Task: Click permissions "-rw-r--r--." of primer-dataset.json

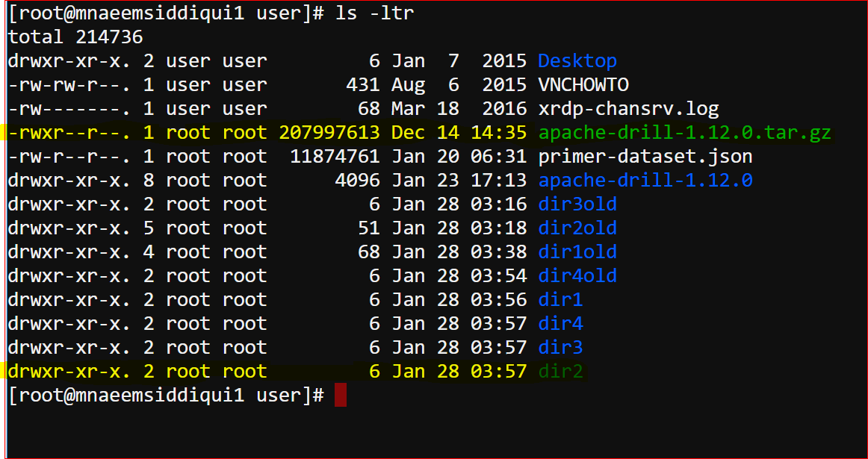Action: [x=69, y=157]
